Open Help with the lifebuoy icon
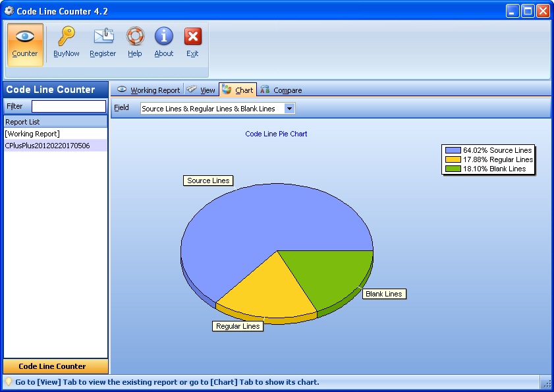 pos(135,37)
